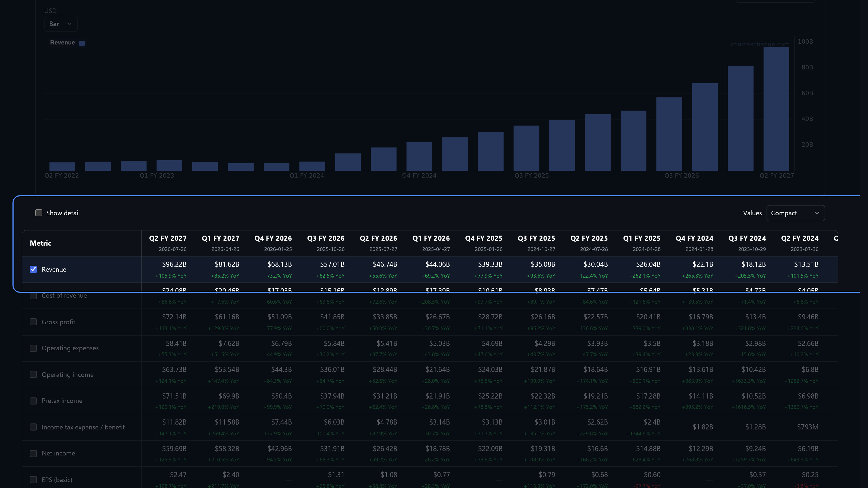Image resolution: width=868 pixels, height=488 pixels.
Task: Click the $72.14B gross profit value
Action: [x=174, y=317]
